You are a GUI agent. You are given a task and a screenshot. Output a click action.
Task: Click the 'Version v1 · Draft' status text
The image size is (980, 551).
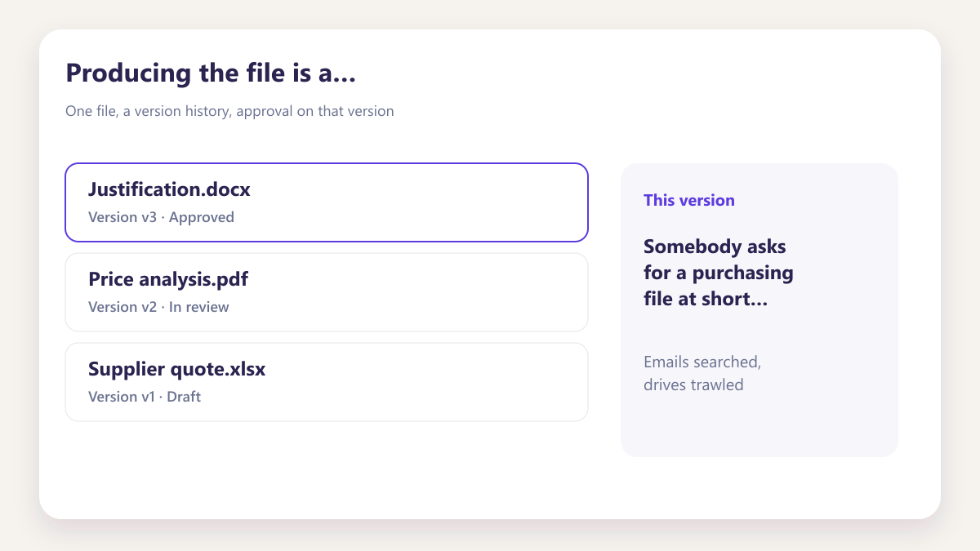coord(145,397)
